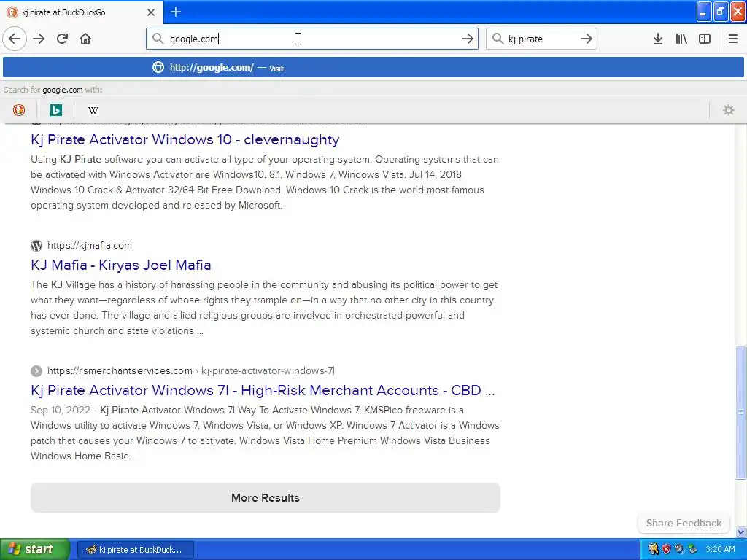This screenshot has width=747, height=560.
Task: Open 'Kj Pirate Activator Windows 10 - clevernaughty' result
Action: 185,139
